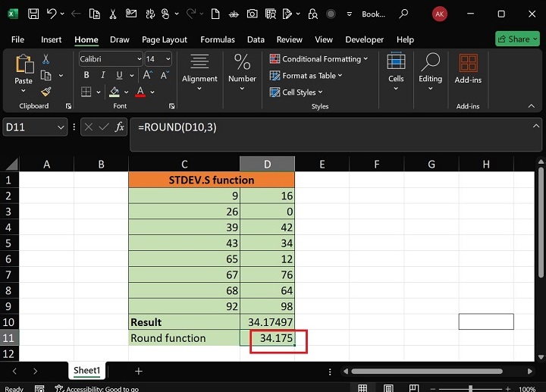Click the Cut scissors icon
Screen dimensions: 546x392
point(46,59)
